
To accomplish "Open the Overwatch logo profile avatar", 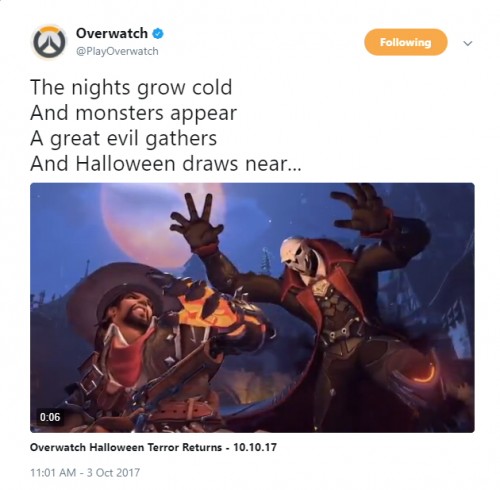I will point(49,42).
